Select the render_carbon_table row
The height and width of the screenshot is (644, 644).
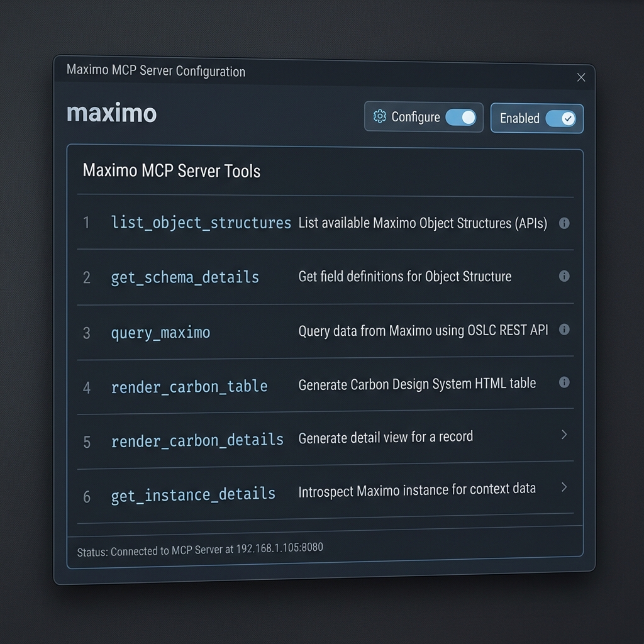(189, 387)
